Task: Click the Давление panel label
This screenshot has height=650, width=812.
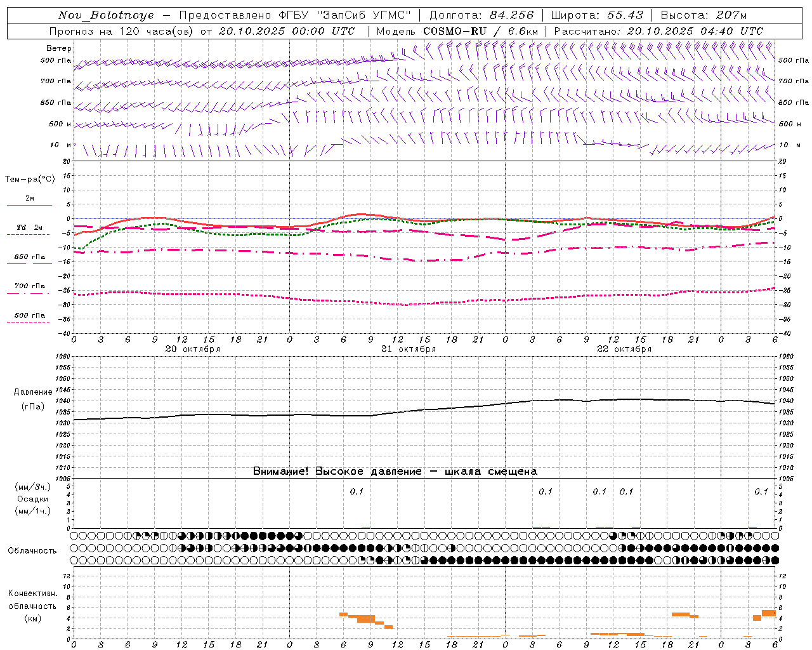Action: tap(33, 392)
